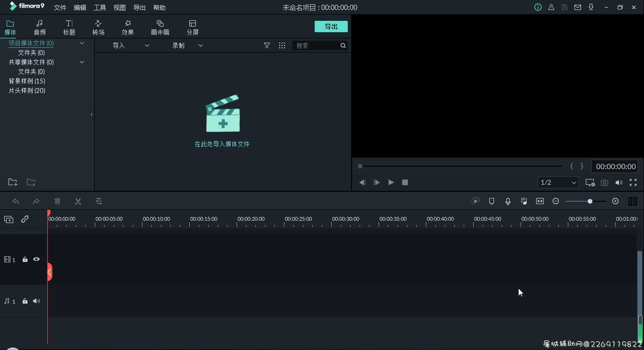Click the undo arrow icon
Screen dimensions: 644x350
point(16,201)
